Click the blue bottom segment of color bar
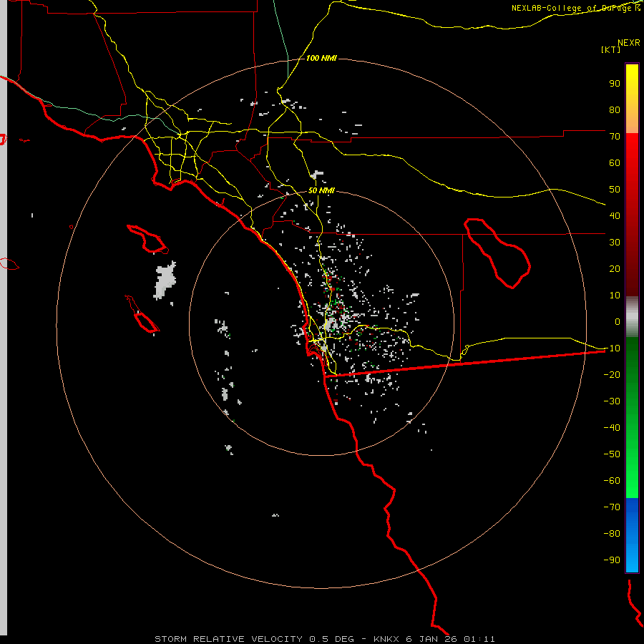 pos(632,535)
